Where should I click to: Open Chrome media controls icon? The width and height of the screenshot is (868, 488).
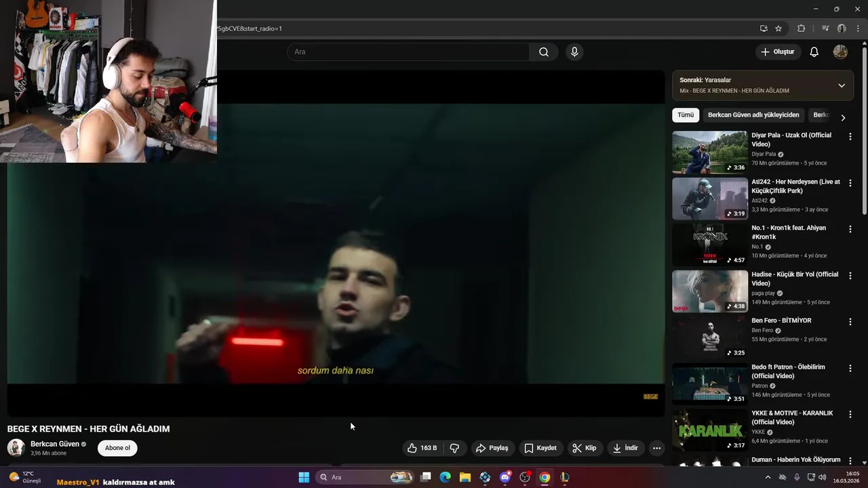tap(825, 28)
